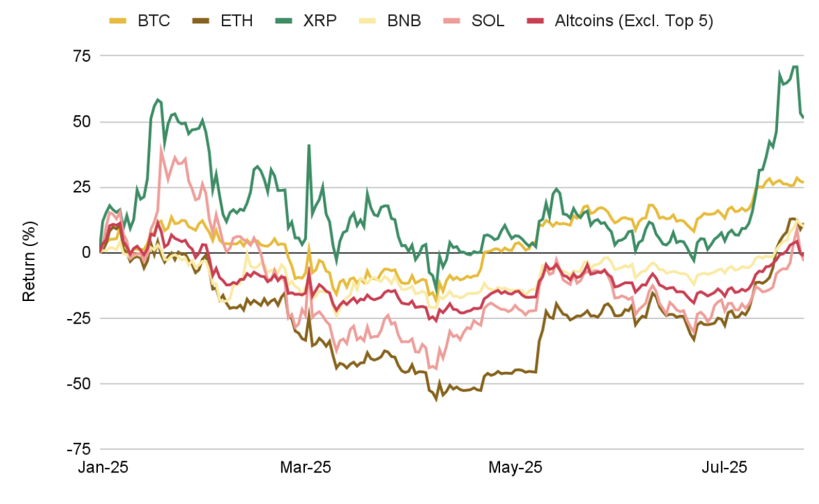Select the SOL legend text
Viewport: 819px width, 504px height.
488,21
